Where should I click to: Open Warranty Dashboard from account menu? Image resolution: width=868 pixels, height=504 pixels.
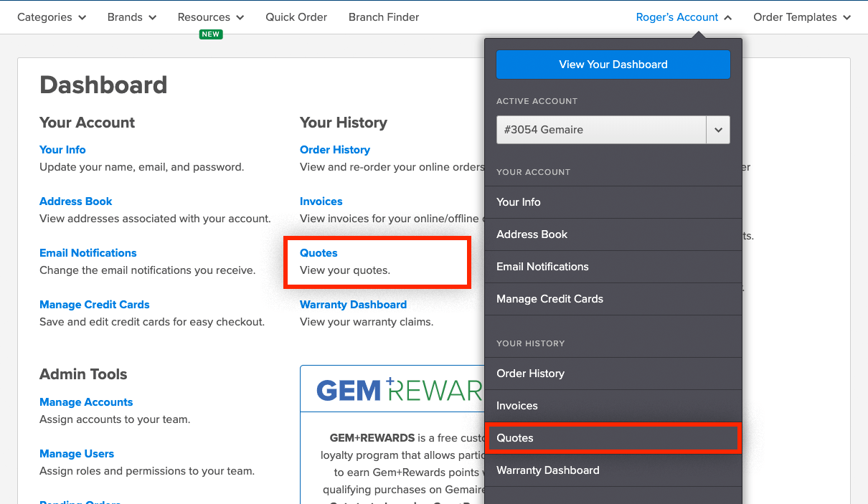point(613,470)
